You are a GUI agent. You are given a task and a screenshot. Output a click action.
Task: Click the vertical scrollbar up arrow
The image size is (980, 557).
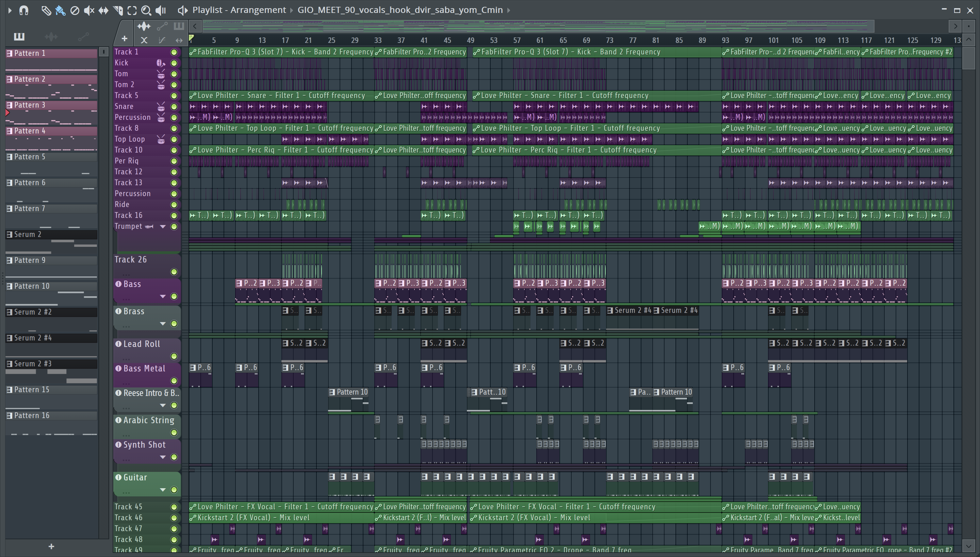point(968,39)
